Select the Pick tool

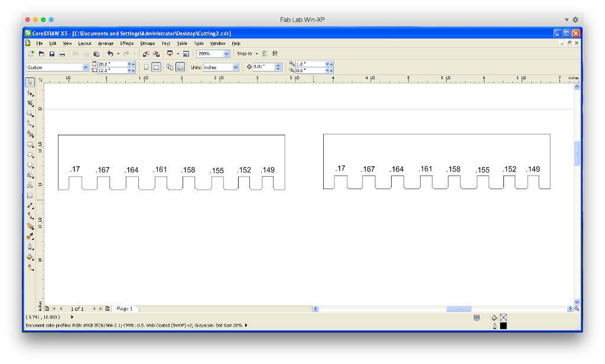(30, 82)
